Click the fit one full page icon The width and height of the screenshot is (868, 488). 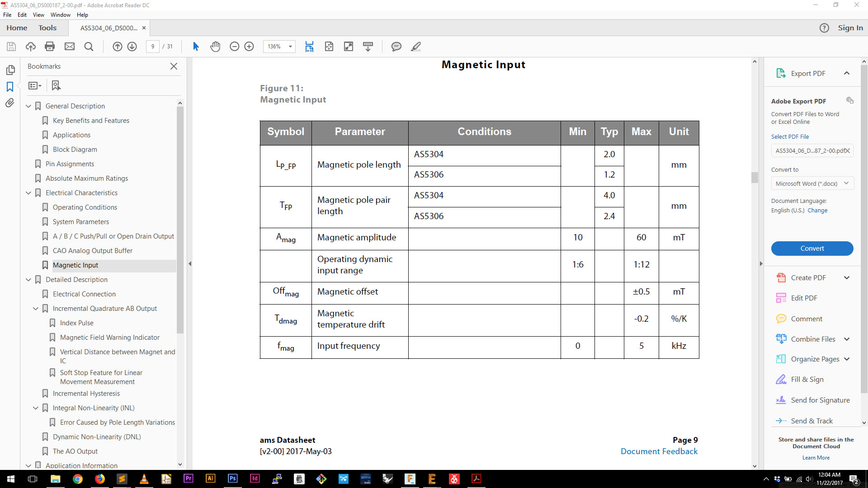[x=329, y=47]
